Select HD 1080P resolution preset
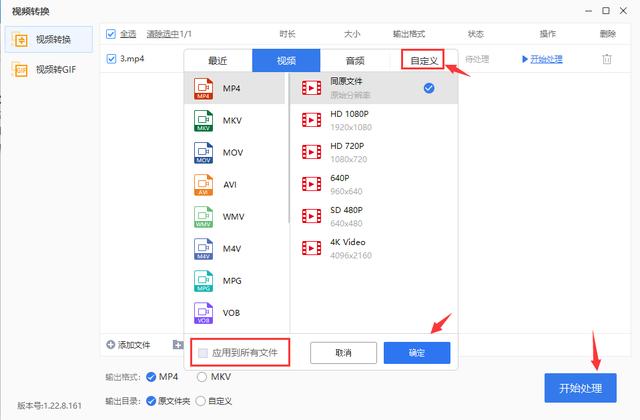 pyautogui.click(x=311, y=121)
